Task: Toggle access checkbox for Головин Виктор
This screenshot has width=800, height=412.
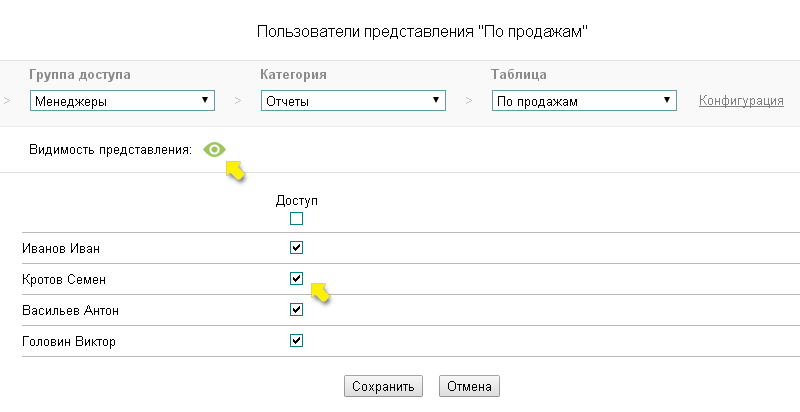Action: 296,341
